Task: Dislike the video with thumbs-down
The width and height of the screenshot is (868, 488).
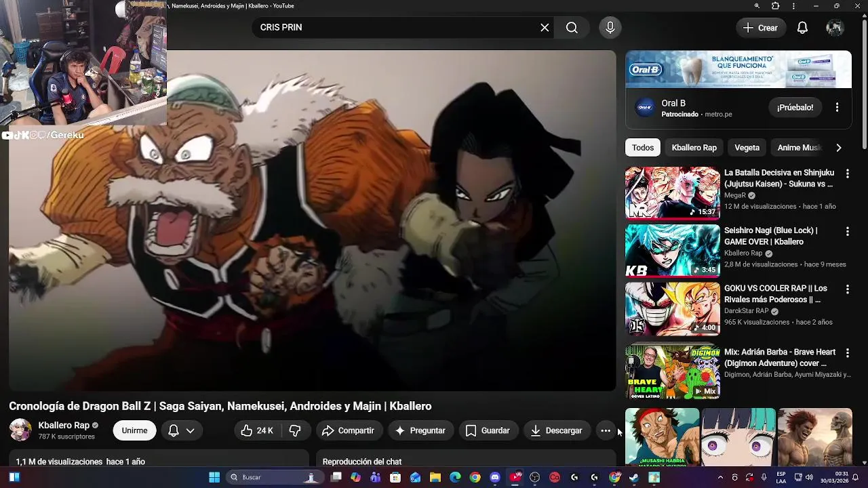Action: click(x=295, y=430)
